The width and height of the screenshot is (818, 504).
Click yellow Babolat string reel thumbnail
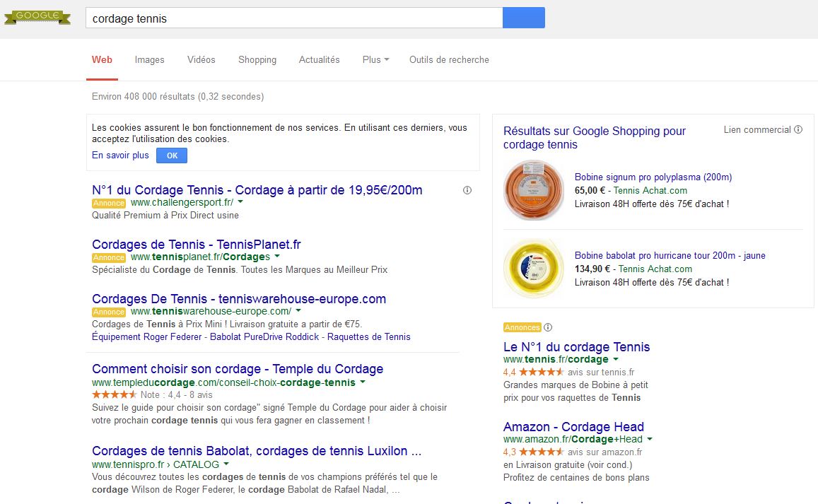click(x=534, y=268)
